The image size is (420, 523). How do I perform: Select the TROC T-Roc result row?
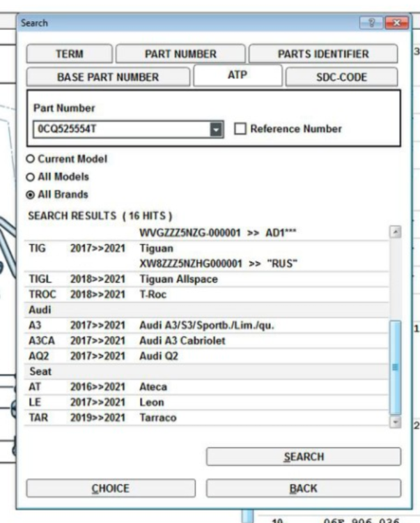tap(206, 294)
